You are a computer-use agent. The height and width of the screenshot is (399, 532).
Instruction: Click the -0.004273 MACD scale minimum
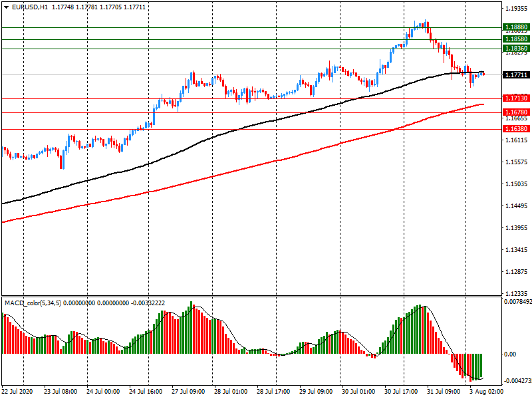[518, 380]
